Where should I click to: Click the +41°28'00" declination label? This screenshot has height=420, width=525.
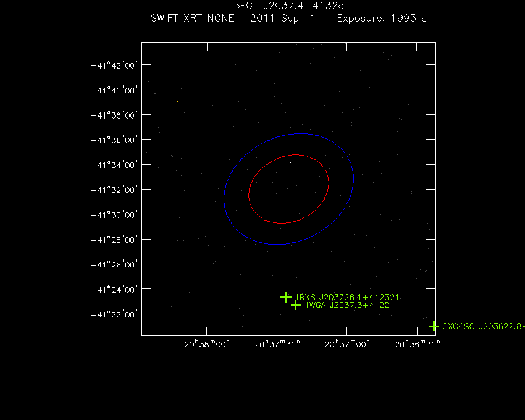point(115,240)
